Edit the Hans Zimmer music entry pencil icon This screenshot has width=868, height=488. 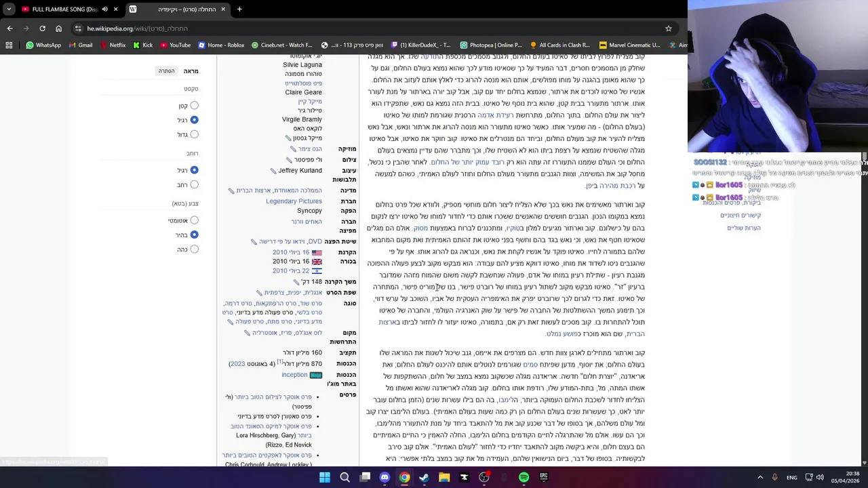(293, 149)
